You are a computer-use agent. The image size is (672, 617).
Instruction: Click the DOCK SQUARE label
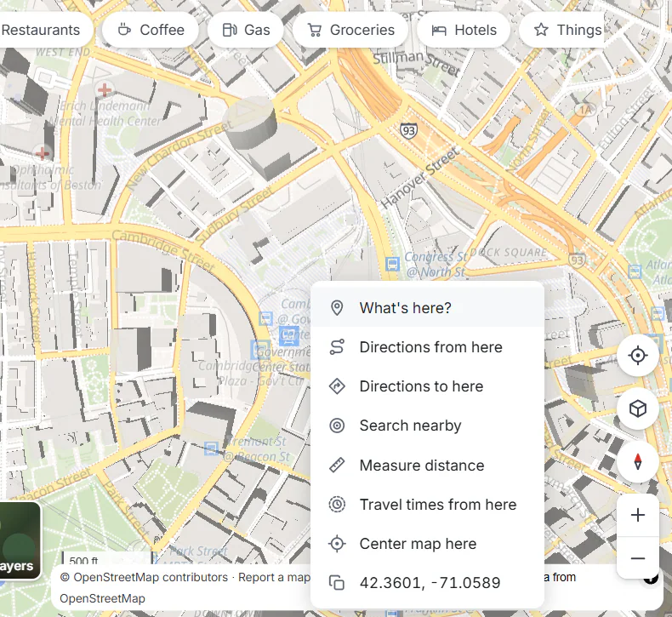point(509,252)
